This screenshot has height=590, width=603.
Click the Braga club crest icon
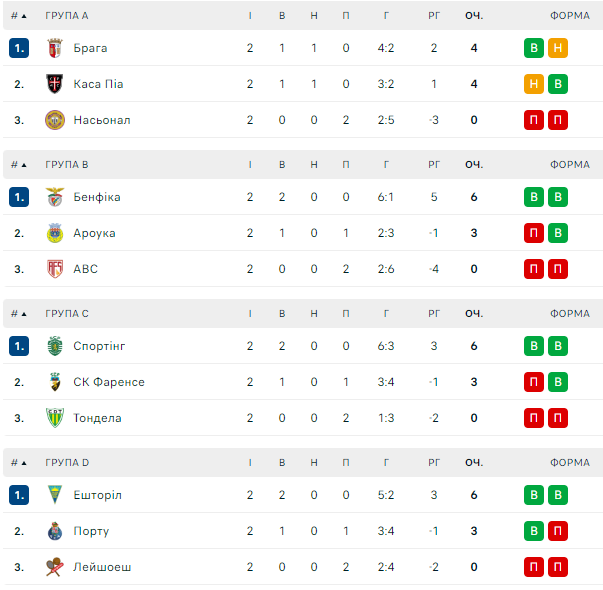(x=54, y=48)
